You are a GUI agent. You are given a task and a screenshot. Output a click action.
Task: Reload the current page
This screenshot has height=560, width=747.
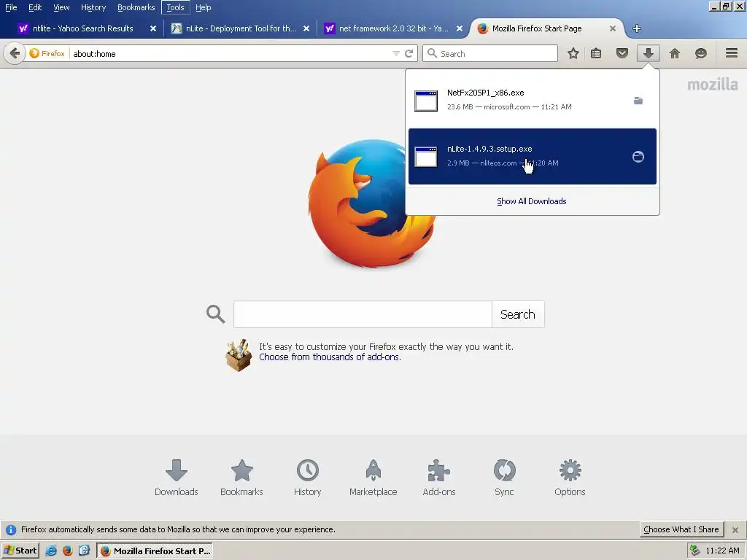[409, 53]
